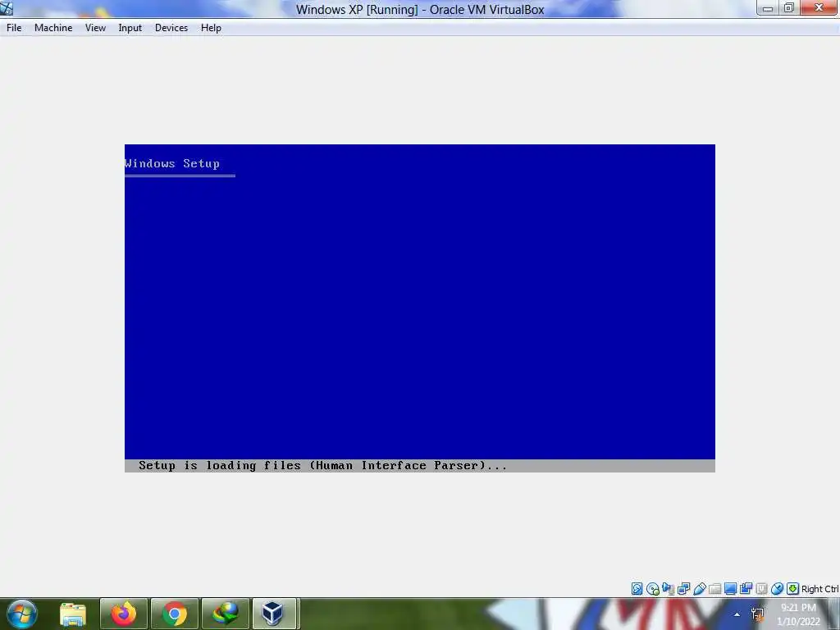Open File Explorer from the taskbar
The height and width of the screenshot is (630, 840).
(x=73, y=614)
